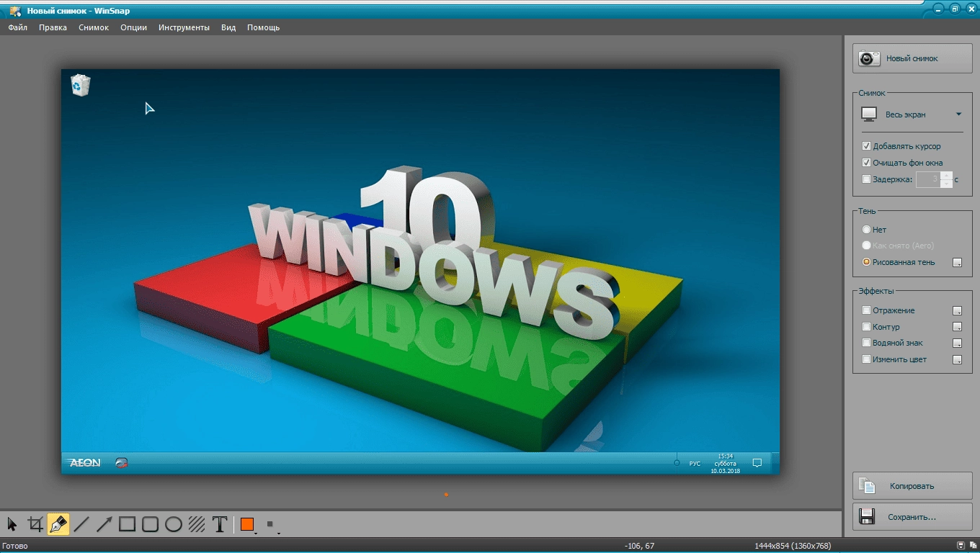The height and width of the screenshot is (553, 980).
Task: Select the Rounded Rectangle tool
Action: [151, 524]
